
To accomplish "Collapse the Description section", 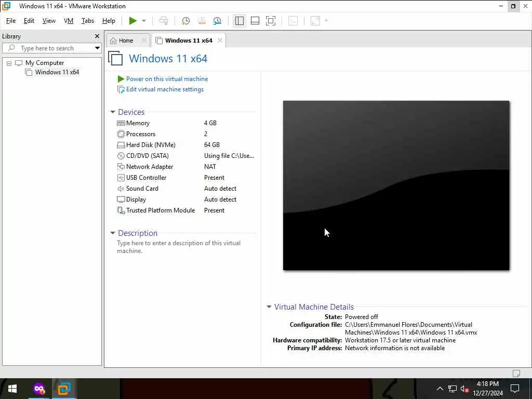I will point(113,233).
